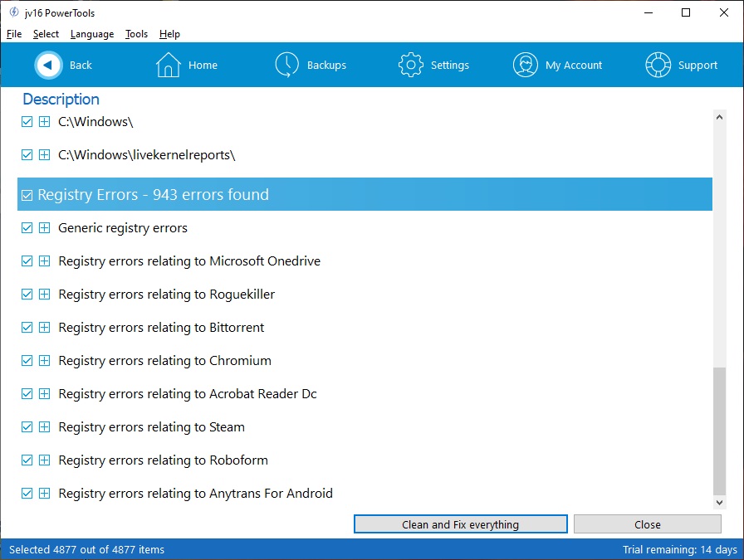Image resolution: width=744 pixels, height=560 pixels.
Task: Uncheck Microsoft Onedrive registry errors checkbox
Action: pos(27,261)
